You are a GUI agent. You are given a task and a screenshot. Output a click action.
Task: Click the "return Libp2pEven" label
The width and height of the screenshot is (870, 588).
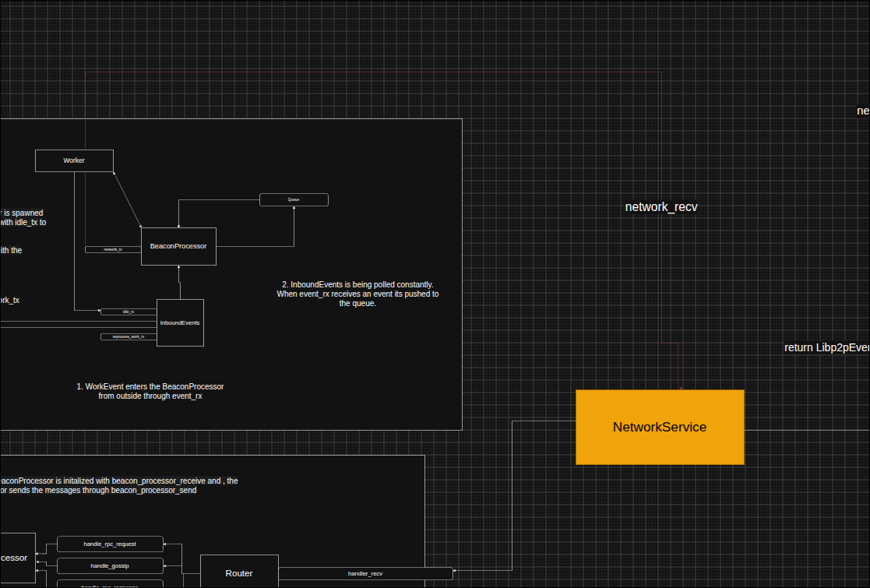[x=826, y=348]
